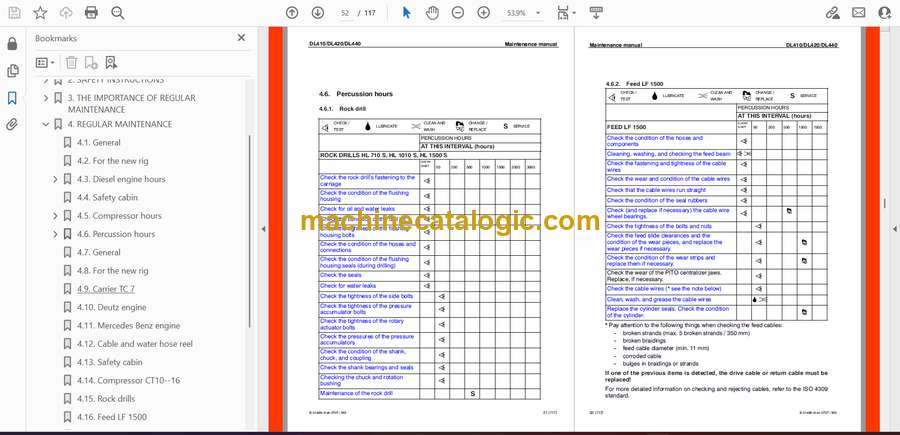Viewport: 900px width, 435px height.
Task: Open bookmark 4.16. Feed LF 1500
Action: 112,417
